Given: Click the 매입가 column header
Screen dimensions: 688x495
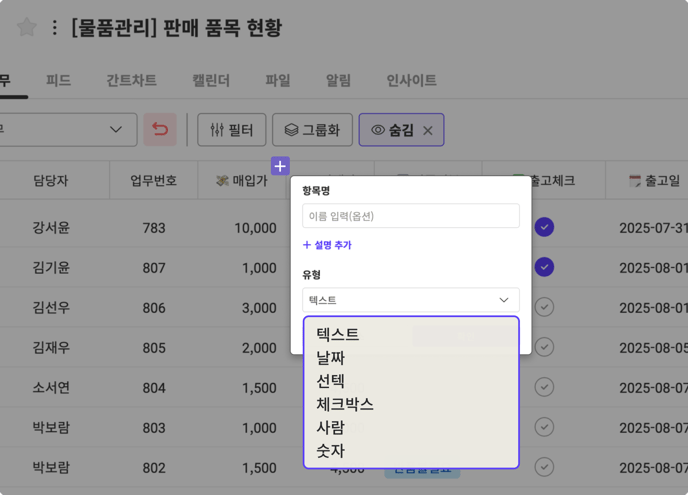Looking at the screenshot, I should 242,180.
